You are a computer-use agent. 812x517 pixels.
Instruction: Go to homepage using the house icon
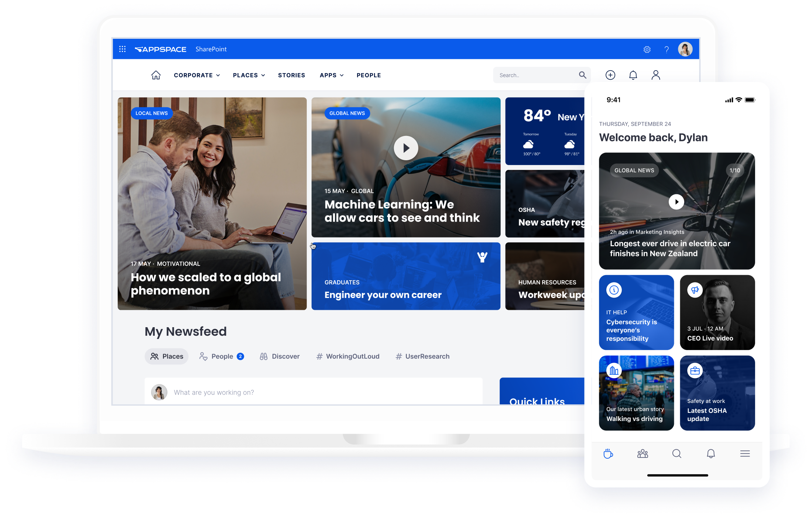[156, 75]
